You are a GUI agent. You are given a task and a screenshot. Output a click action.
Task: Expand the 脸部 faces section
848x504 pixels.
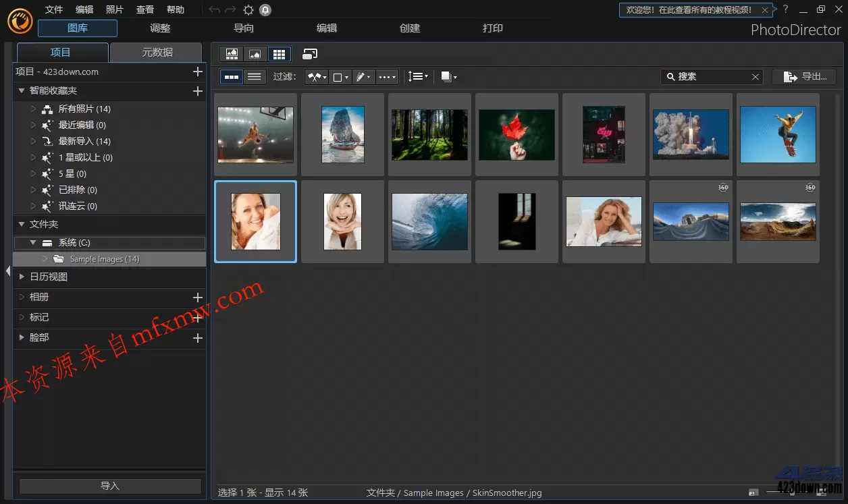22,337
